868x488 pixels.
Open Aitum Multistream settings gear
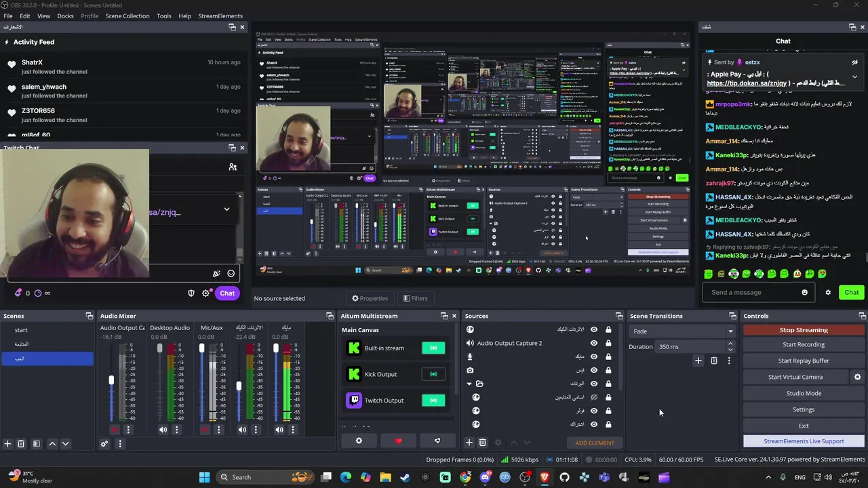coord(359,441)
